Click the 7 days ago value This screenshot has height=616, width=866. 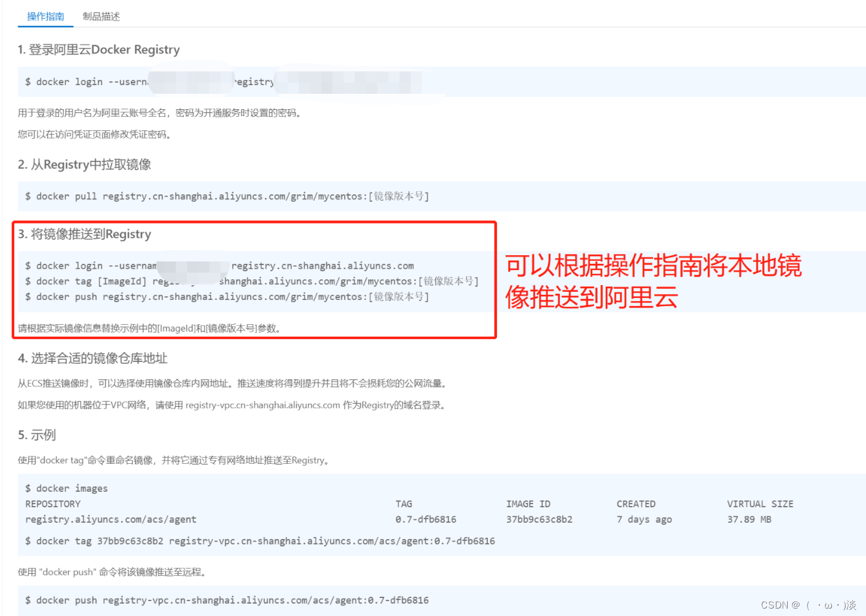644,520
